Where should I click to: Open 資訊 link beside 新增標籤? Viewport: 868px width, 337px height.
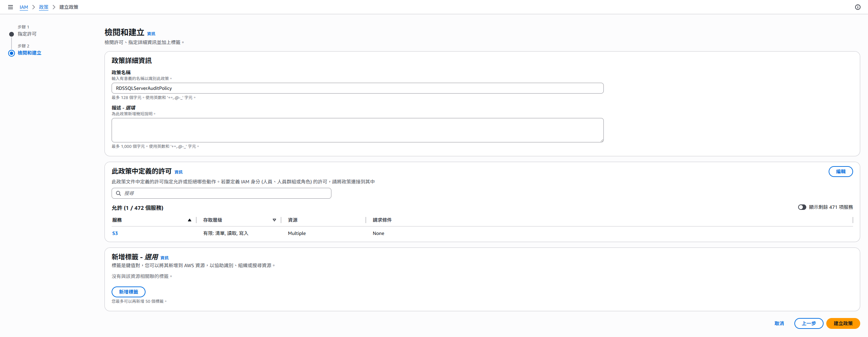pyautogui.click(x=165, y=258)
